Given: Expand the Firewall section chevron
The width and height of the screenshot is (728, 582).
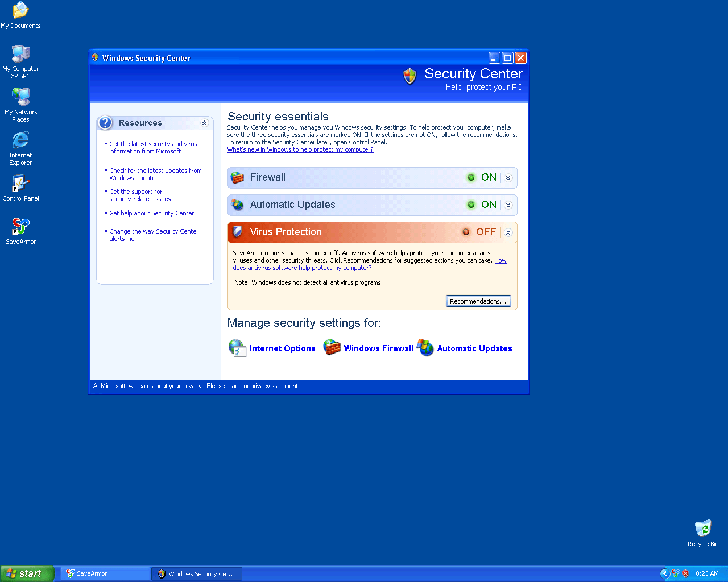Looking at the screenshot, I should 508,178.
